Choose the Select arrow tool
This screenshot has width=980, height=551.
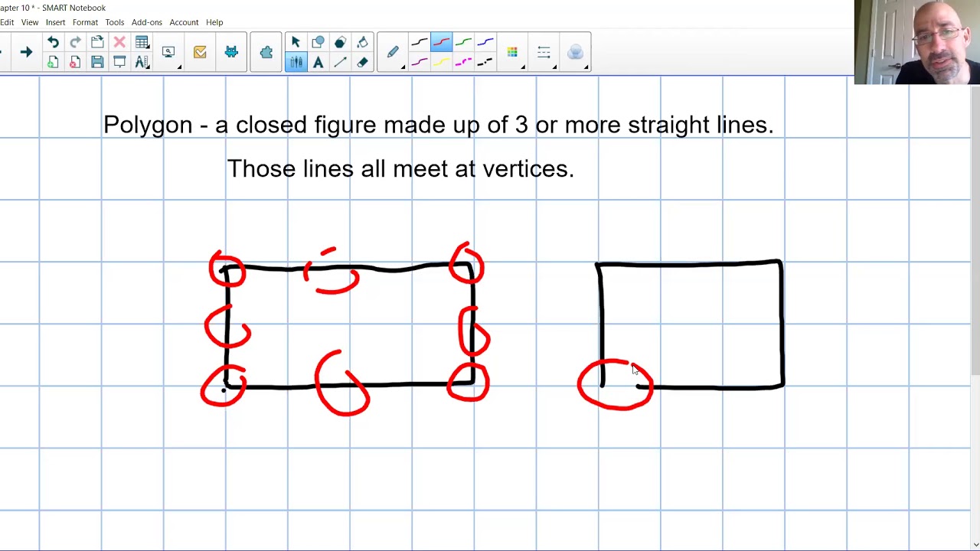(296, 42)
